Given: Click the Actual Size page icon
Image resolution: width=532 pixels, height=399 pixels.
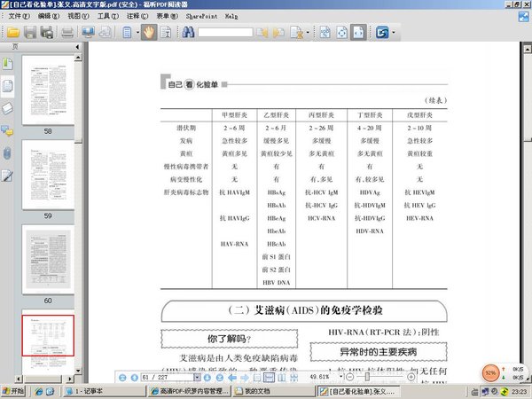Looking at the screenshot, I should [x=325, y=33].
